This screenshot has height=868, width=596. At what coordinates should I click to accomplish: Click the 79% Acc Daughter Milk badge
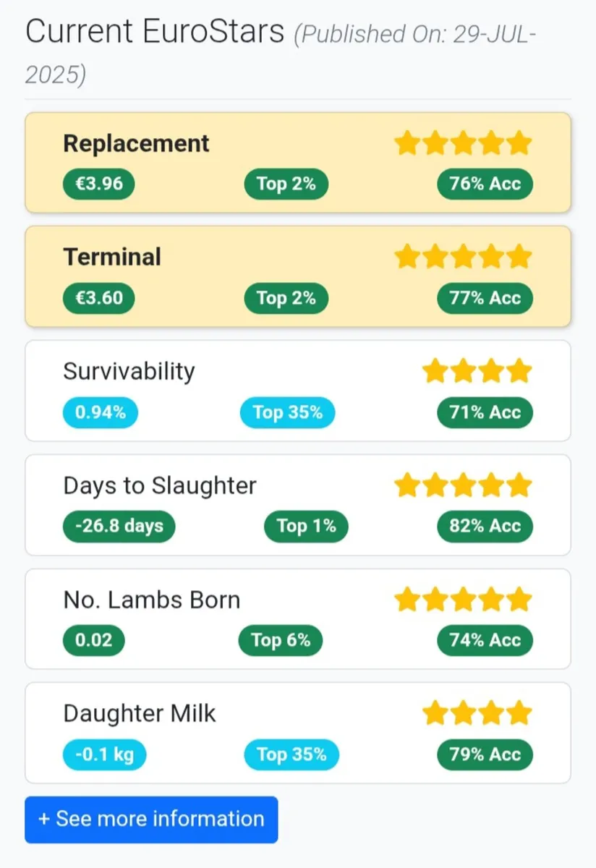tap(485, 754)
